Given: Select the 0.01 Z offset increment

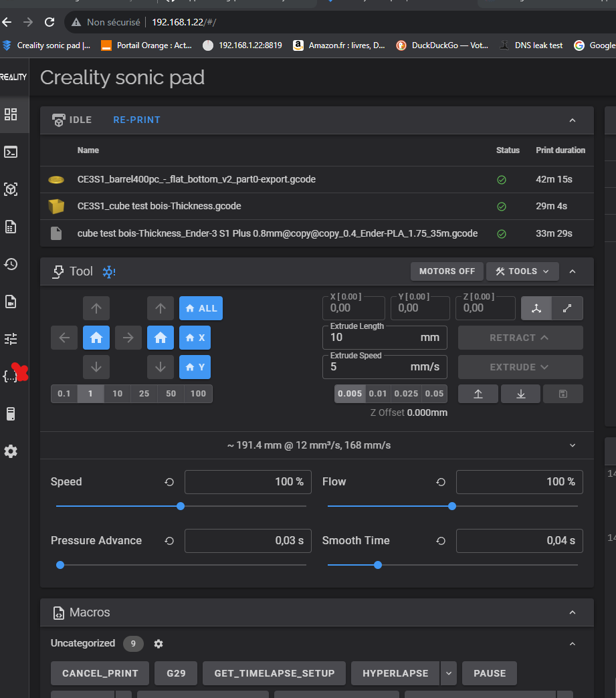Looking at the screenshot, I should [378, 394].
